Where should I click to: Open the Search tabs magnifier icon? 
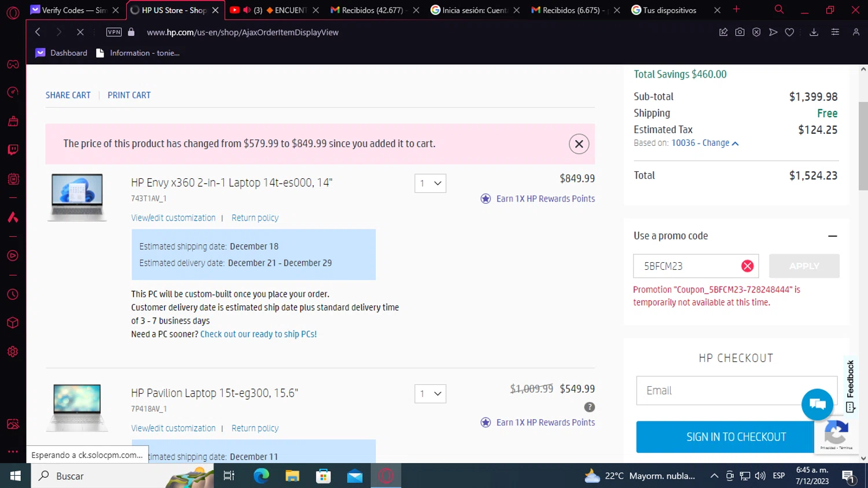pyautogui.click(x=779, y=9)
